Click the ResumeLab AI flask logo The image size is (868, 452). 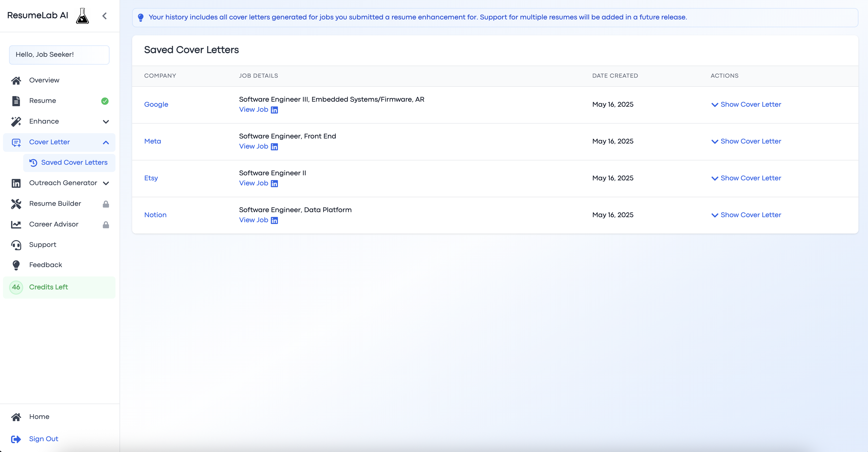click(82, 16)
